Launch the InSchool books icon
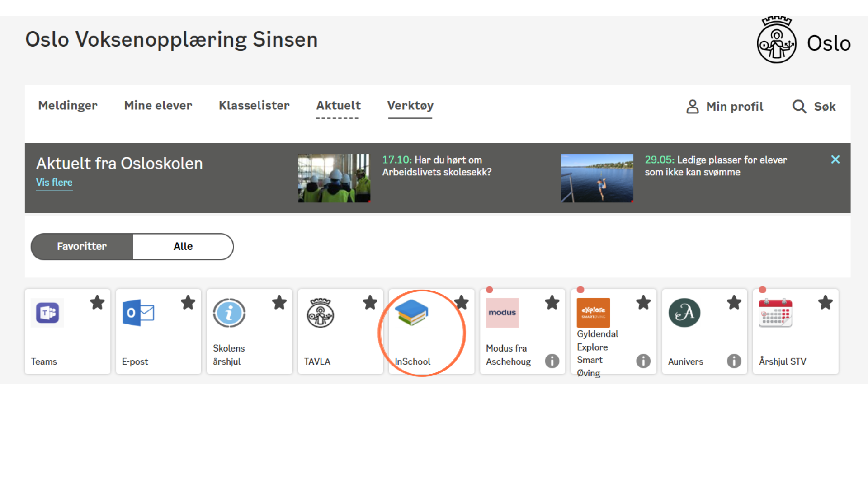 411,312
